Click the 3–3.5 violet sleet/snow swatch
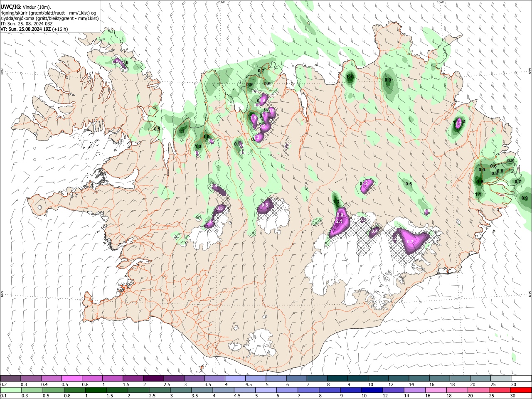The image size is (532, 399). (x=194, y=379)
